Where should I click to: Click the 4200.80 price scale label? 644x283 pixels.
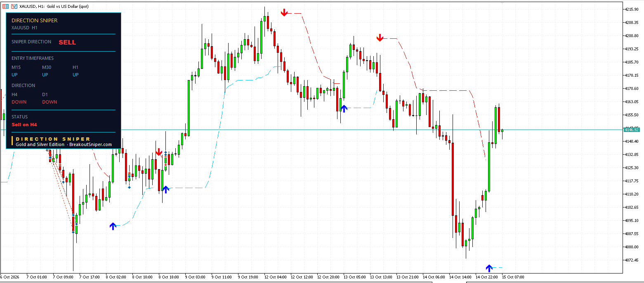[x=632, y=35]
